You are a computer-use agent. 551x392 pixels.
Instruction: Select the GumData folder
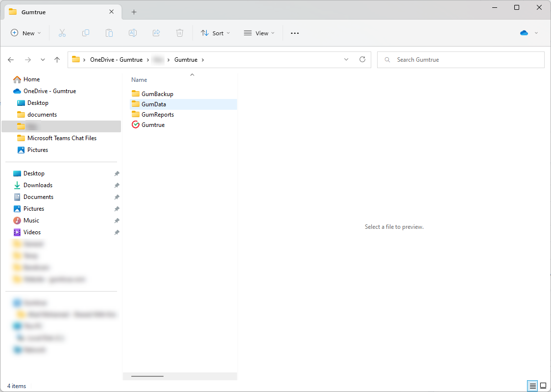pyautogui.click(x=183, y=104)
